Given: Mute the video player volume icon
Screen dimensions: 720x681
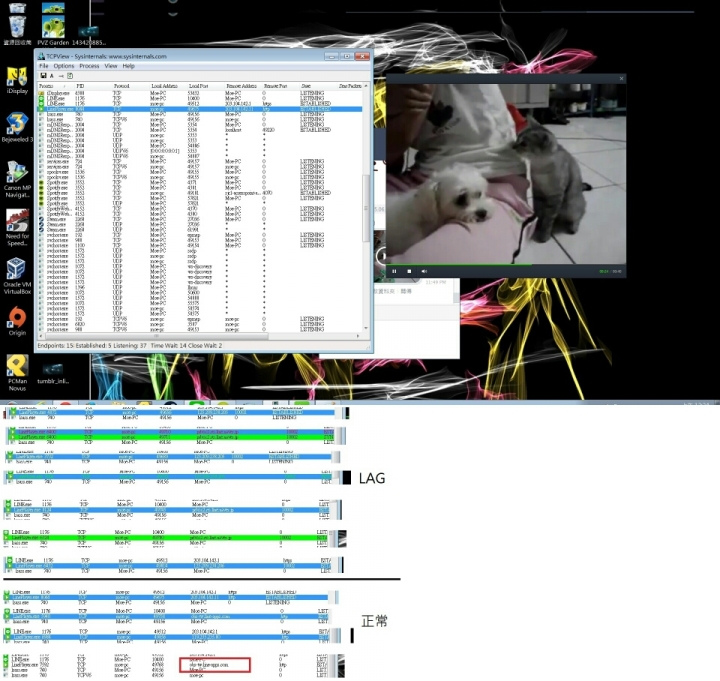Looking at the screenshot, I should point(424,271).
